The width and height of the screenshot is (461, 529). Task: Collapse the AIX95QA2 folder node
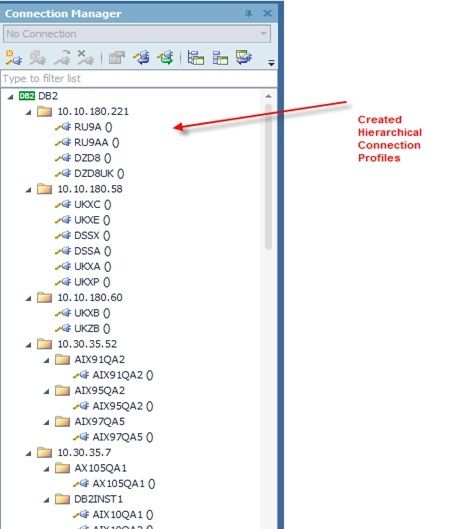coord(47,391)
